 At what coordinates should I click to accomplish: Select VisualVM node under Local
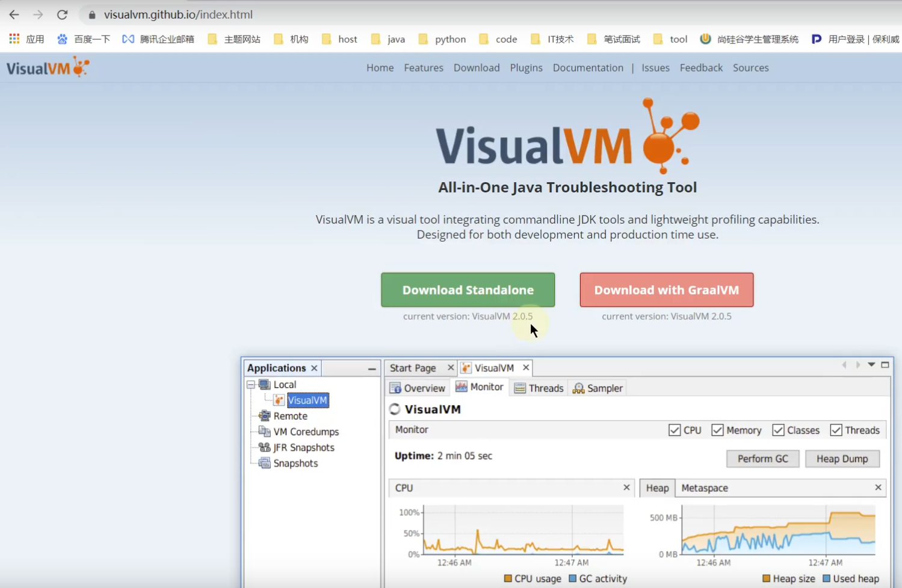tap(307, 400)
